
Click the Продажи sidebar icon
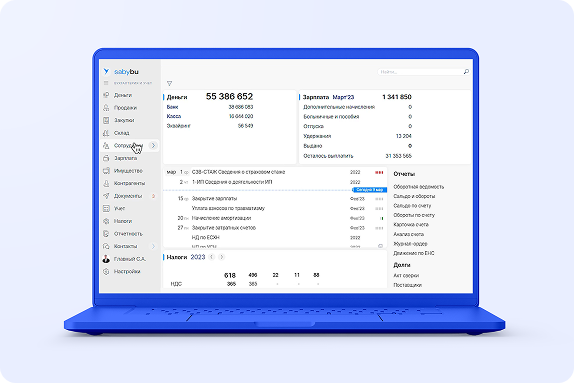106,108
